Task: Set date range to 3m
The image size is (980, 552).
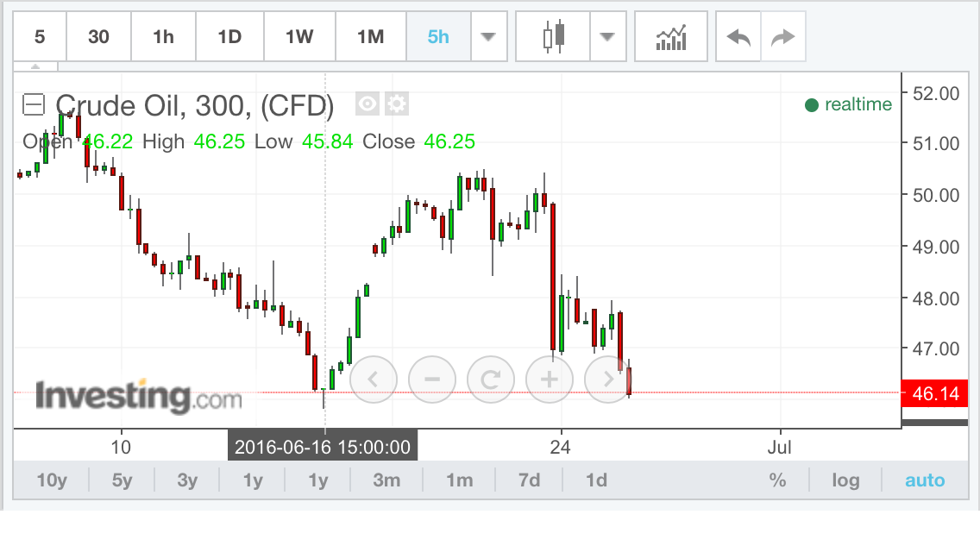Action: 386,480
